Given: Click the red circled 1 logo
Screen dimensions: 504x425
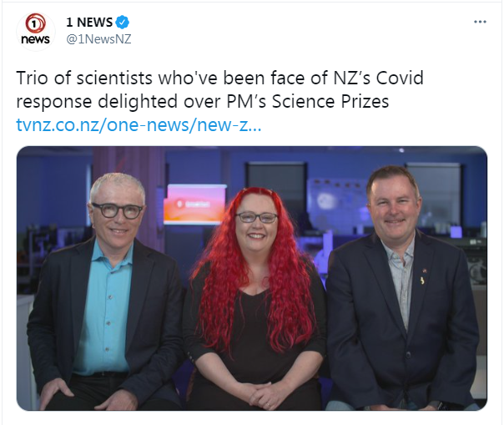Looking at the screenshot, I should click(x=35, y=23).
